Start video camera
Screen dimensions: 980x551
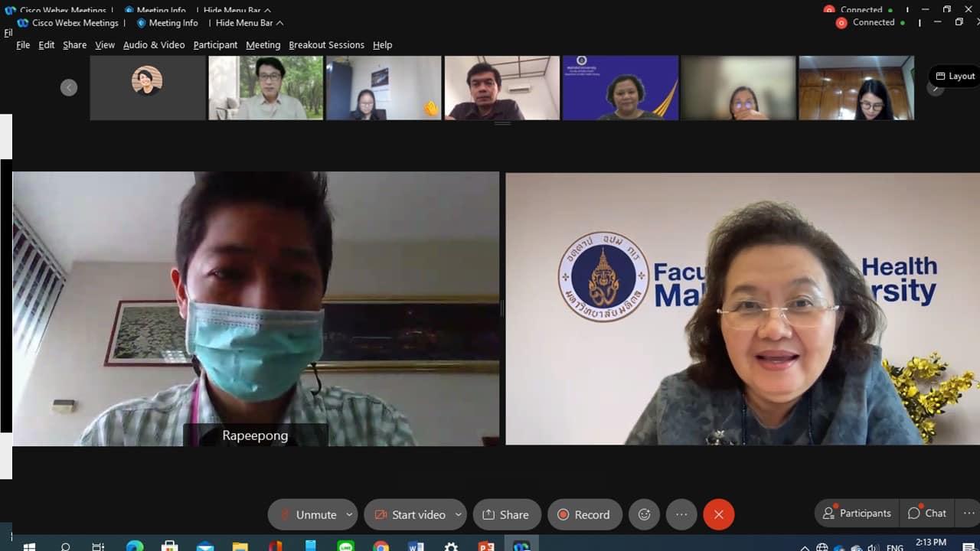click(x=409, y=514)
